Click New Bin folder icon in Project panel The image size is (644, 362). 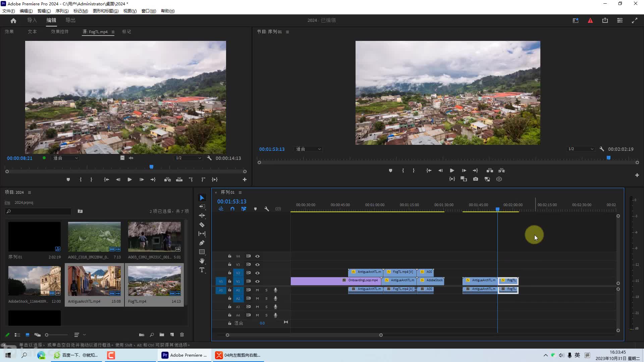pos(162,335)
